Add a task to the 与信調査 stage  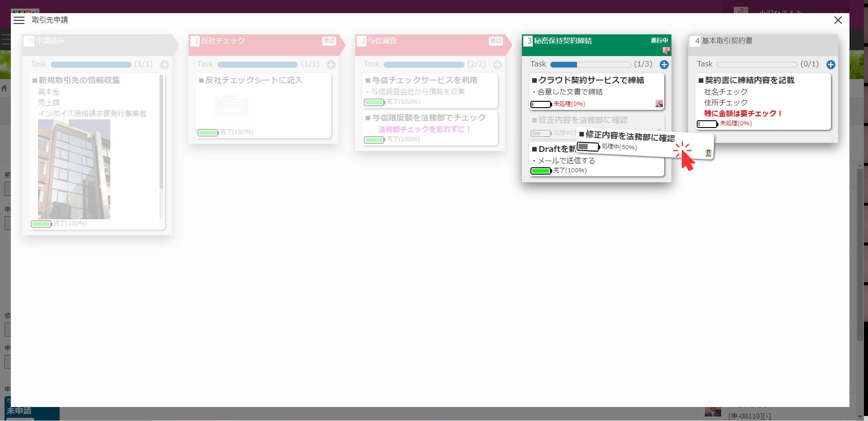pyautogui.click(x=497, y=65)
